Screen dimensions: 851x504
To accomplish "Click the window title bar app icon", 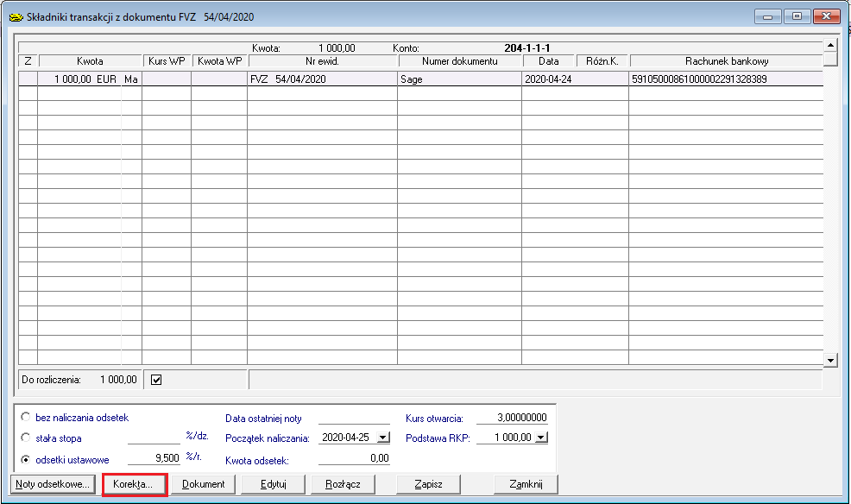I will point(16,16).
